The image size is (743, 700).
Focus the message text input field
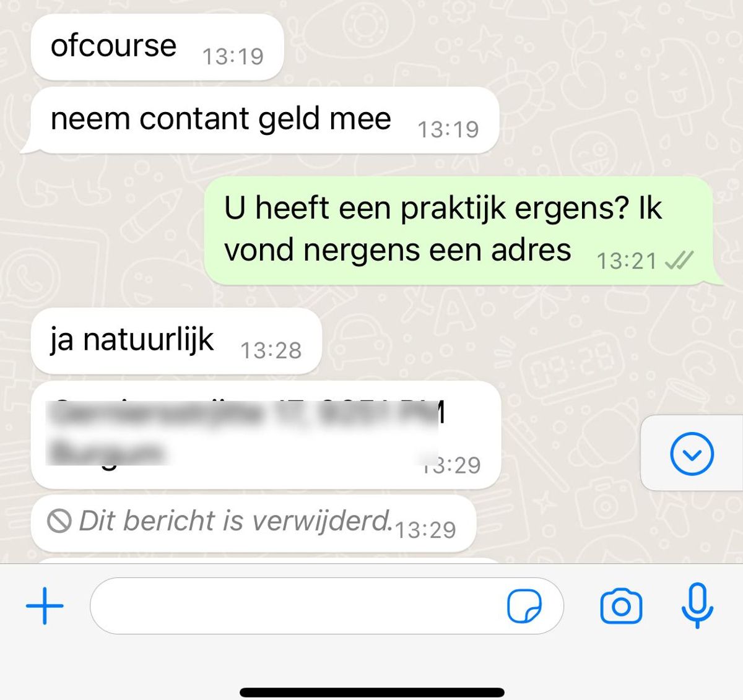(x=327, y=606)
